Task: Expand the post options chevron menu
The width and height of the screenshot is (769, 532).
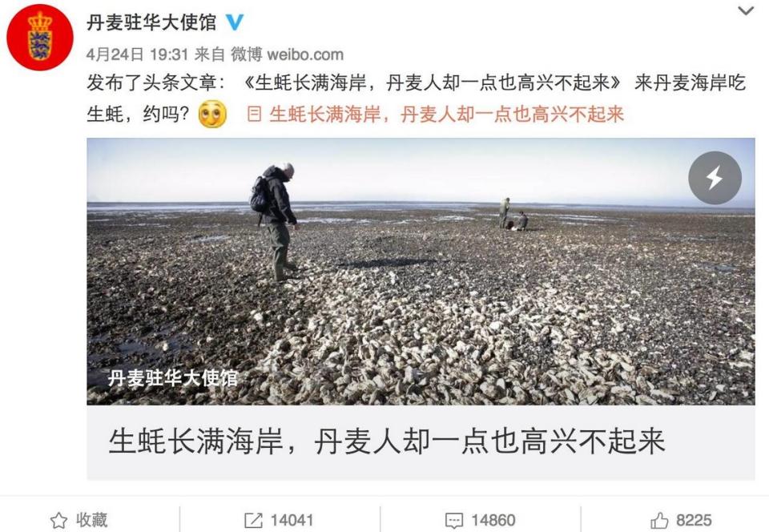Action: (746, 10)
